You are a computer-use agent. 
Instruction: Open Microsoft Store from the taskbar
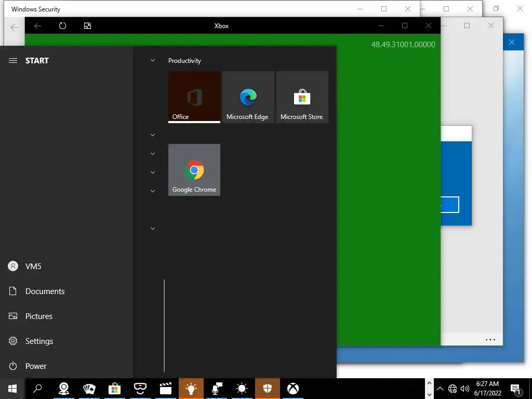(x=115, y=389)
